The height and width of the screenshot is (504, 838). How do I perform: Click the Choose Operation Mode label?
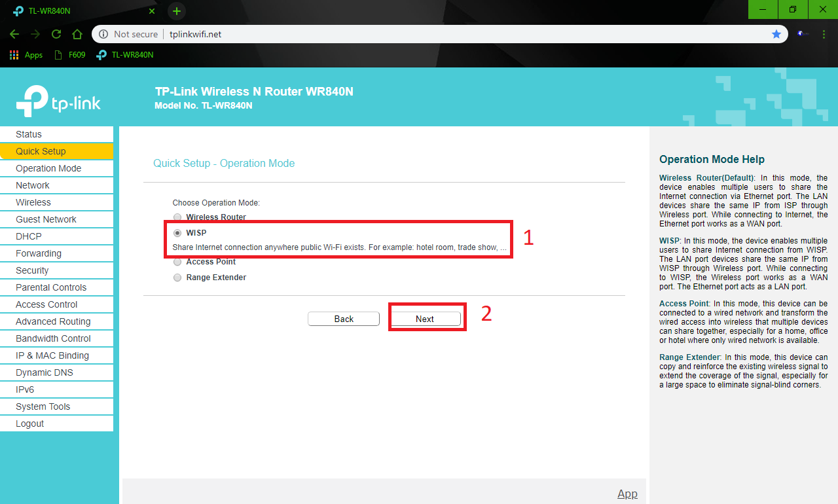216,203
